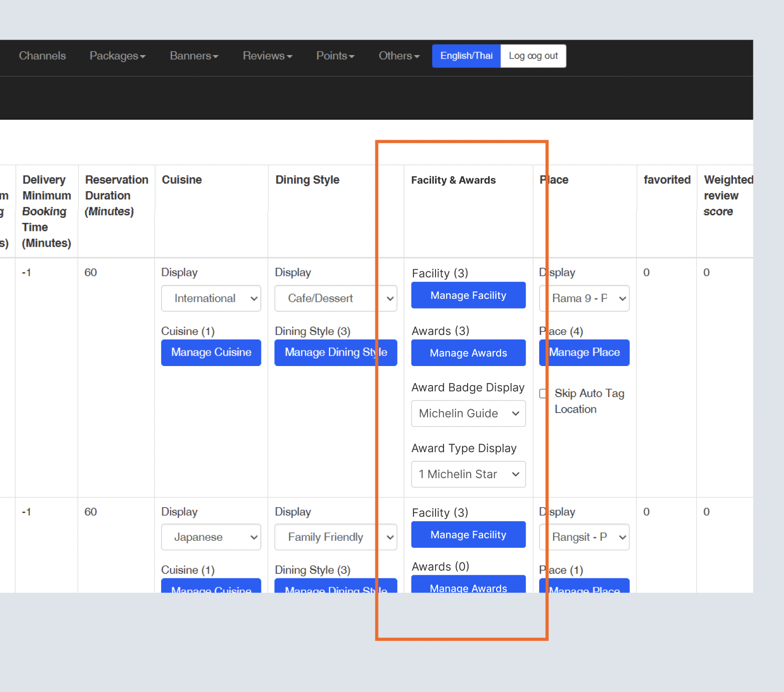The image size is (784, 692).
Task: Open the Points dropdown menu
Action: pos(335,56)
